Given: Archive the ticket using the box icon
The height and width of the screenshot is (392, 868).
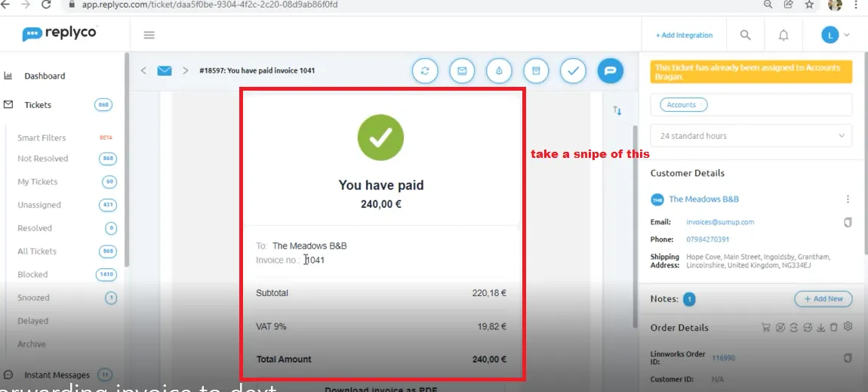Looking at the screenshot, I should [537, 71].
